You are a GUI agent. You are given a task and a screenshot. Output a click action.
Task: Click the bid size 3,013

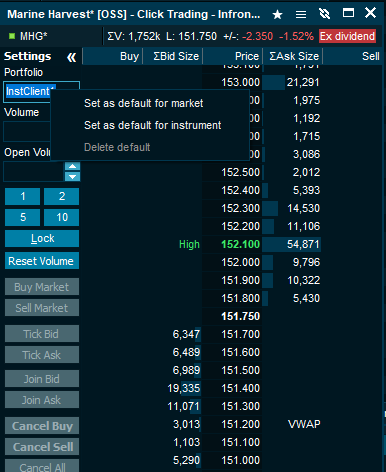[x=186, y=424]
